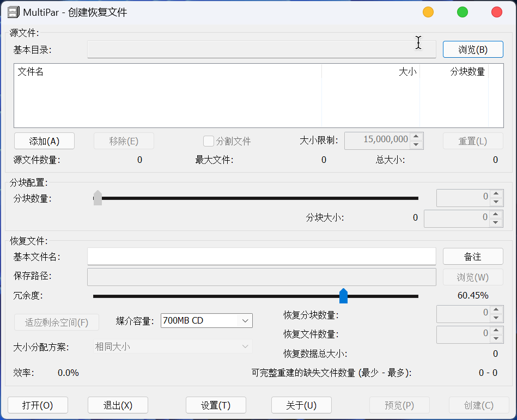The image size is (517, 420).
Task: Increase 分块数量 spinner with up arrow
Action: (x=496, y=193)
